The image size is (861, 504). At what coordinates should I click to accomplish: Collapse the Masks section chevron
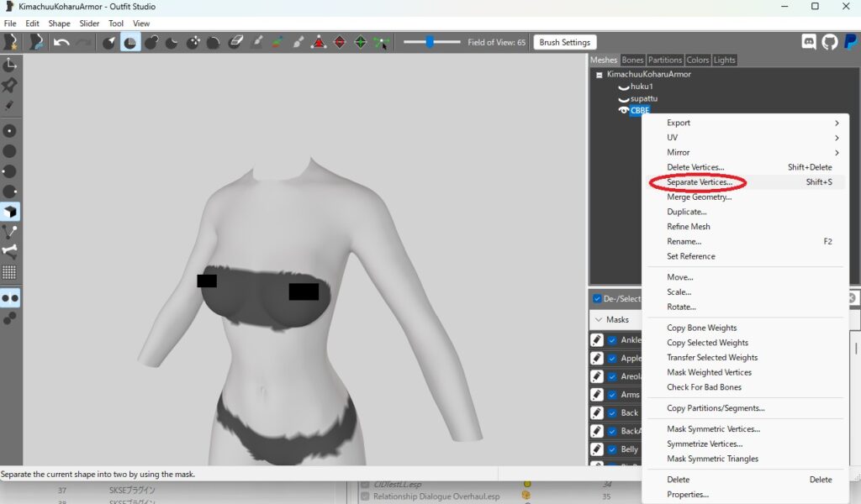coord(597,320)
